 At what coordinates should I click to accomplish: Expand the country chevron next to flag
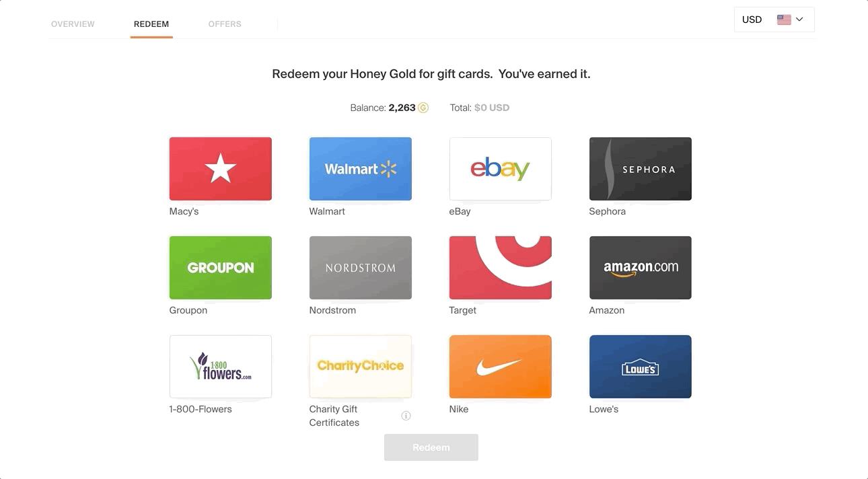(799, 20)
